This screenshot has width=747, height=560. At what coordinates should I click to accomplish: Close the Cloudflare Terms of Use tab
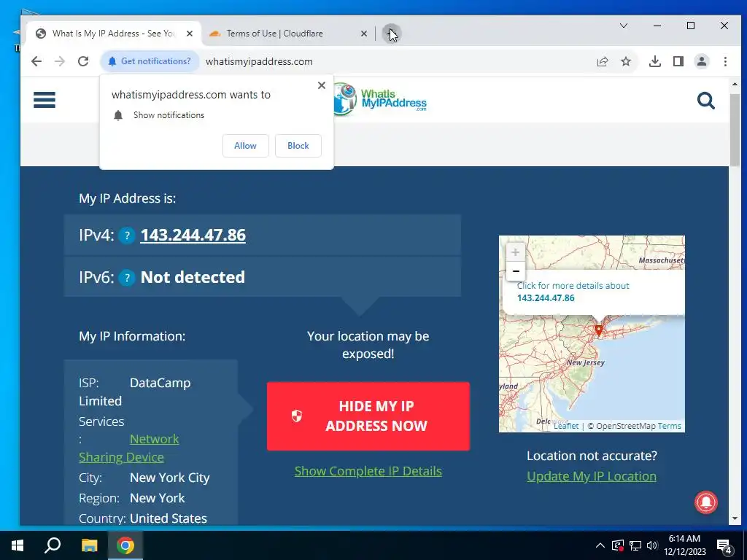[363, 34]
